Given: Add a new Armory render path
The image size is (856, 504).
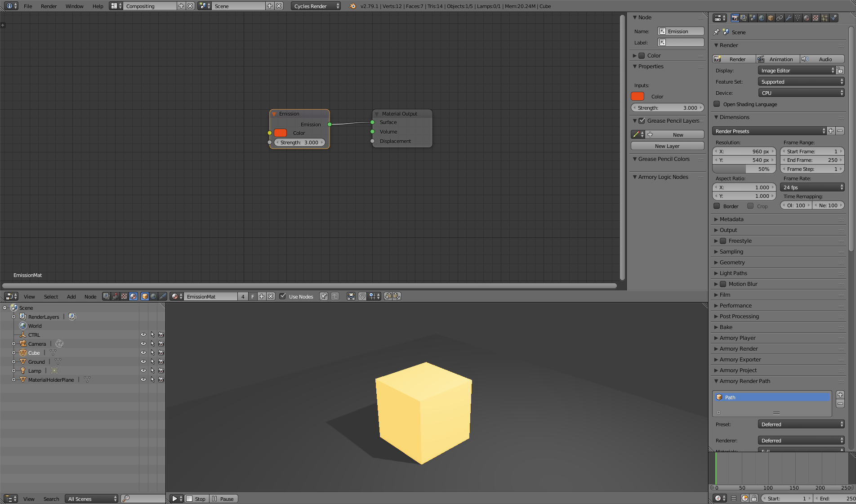Looking at the screenshot, I should (840, 395).
